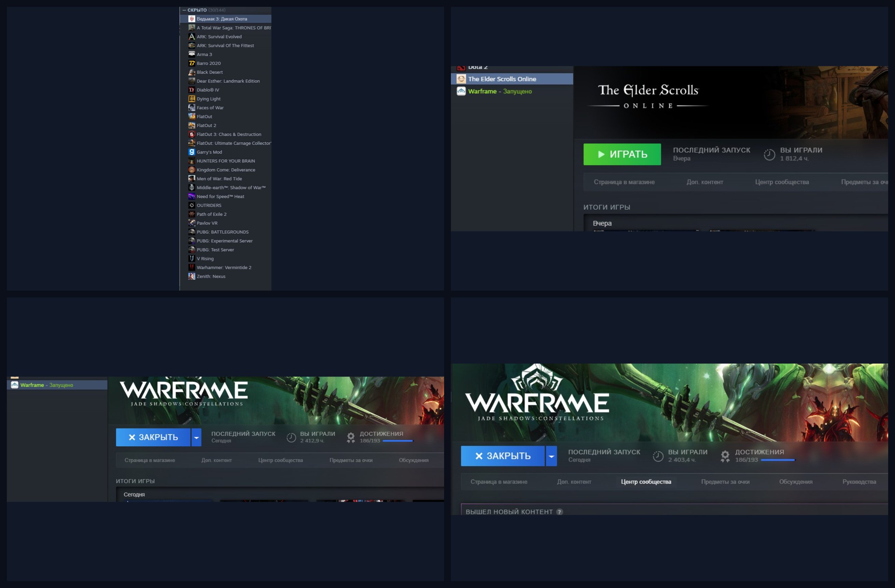Click the playtime clock icon beside 1 812,4 ч.
Viewport: 895px width, 588px height.
click(x=769, y=155)
